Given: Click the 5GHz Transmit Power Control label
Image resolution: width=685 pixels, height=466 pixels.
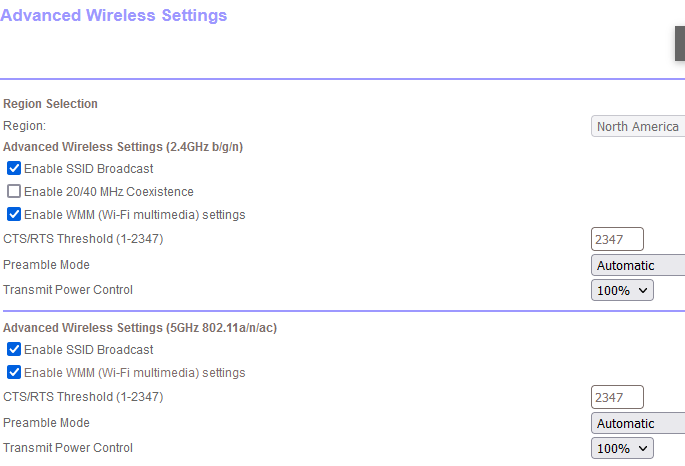Looking at the screenshot, I should pyautogui.click(x=68, y=448).
